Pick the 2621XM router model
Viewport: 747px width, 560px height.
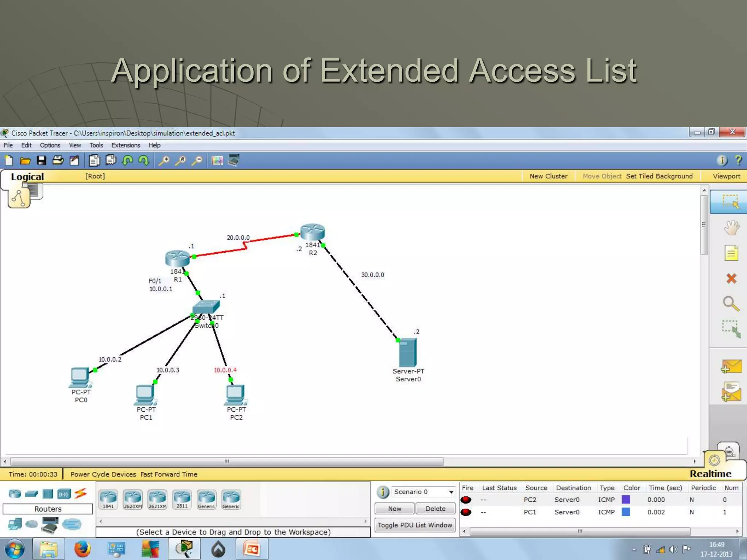(x=157, y=499)
